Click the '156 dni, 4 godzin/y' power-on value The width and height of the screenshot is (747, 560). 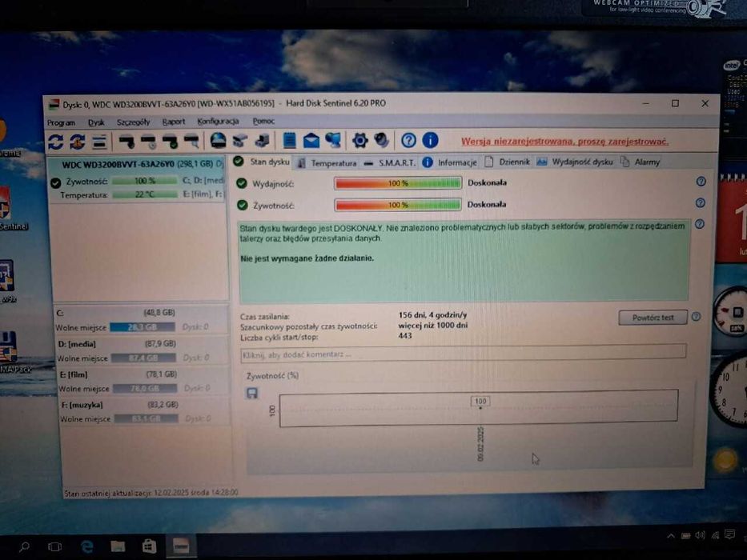(x=432, y=314)
